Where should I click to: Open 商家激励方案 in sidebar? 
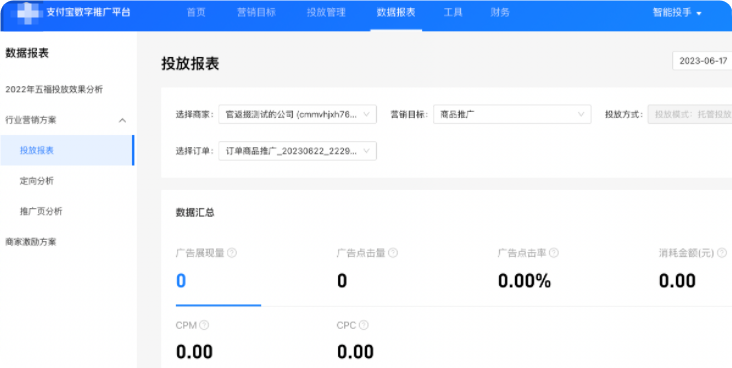pos(31,241)
